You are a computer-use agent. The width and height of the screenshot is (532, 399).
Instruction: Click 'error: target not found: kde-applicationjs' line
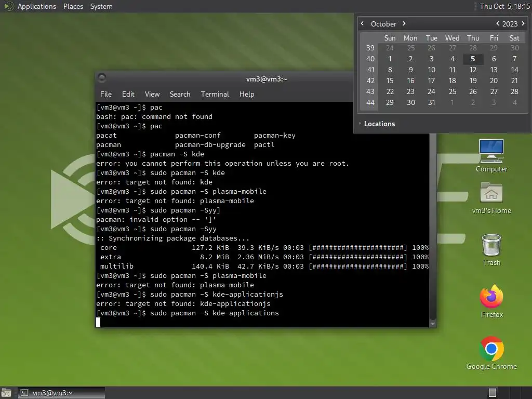click(x=183, y=303)
